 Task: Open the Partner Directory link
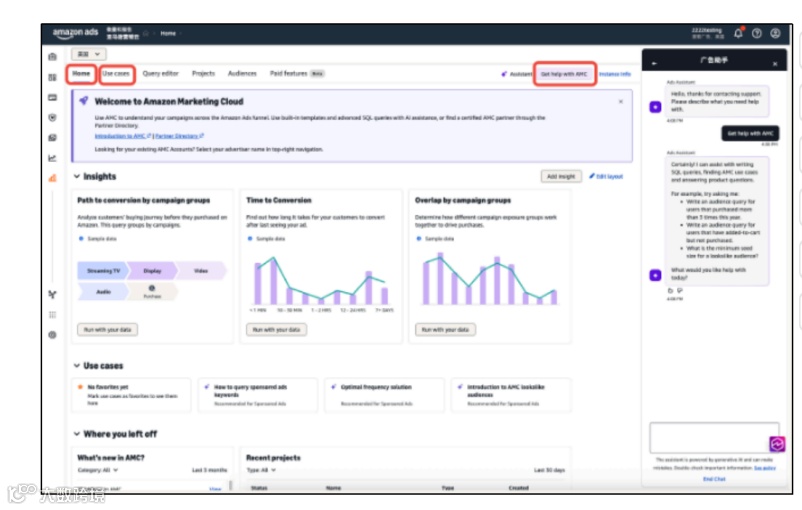click(180, 136)
